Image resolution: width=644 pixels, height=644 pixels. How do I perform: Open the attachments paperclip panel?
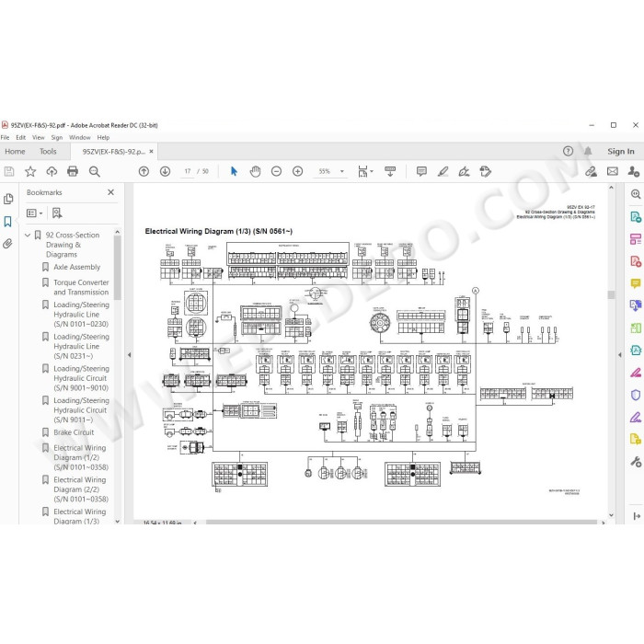point(7,244)
